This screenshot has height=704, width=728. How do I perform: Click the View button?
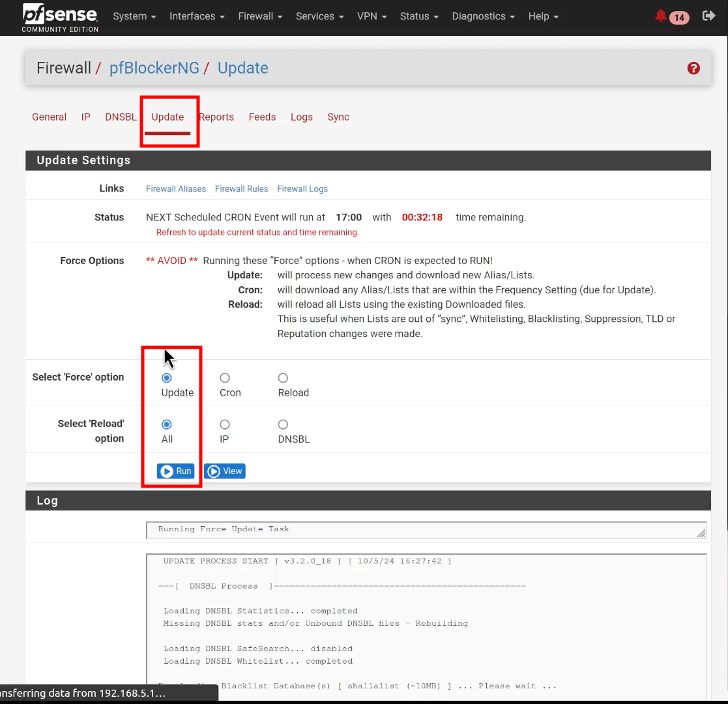point(225,471)
